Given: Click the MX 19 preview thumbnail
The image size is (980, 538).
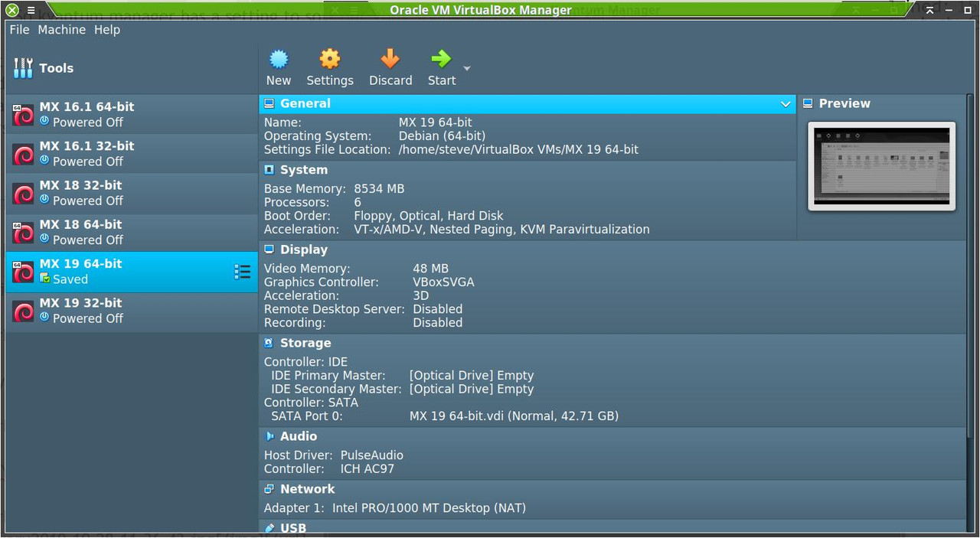Looking at the screenshot, I should [x=882, y=166].
